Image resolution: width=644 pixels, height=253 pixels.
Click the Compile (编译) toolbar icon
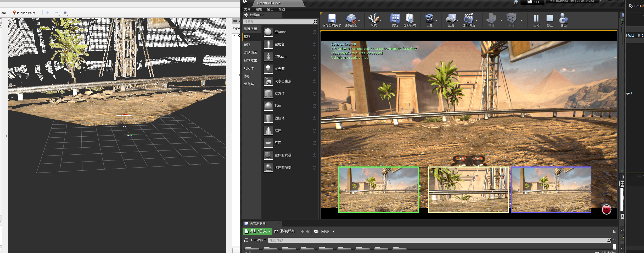tap(511, 19)
